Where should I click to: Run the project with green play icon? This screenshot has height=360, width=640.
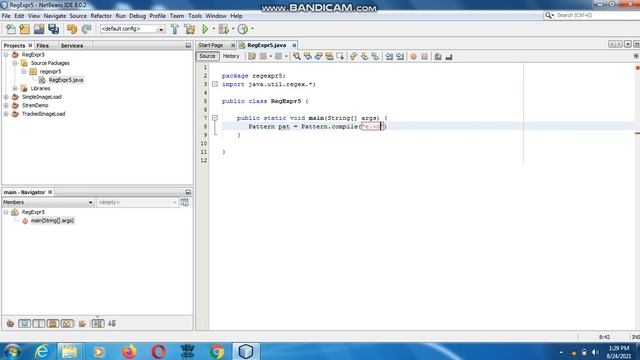pyautogui.click(x=205, y=29)
